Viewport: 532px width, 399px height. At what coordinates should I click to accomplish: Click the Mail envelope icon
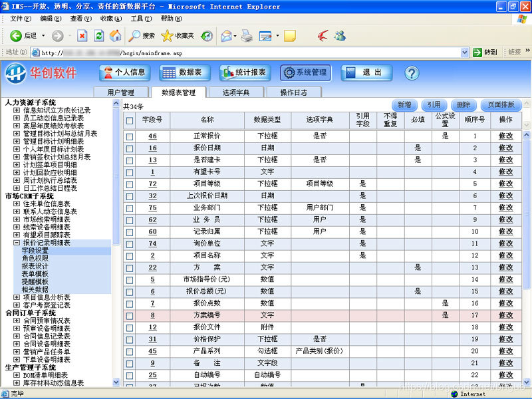[226, 36]
